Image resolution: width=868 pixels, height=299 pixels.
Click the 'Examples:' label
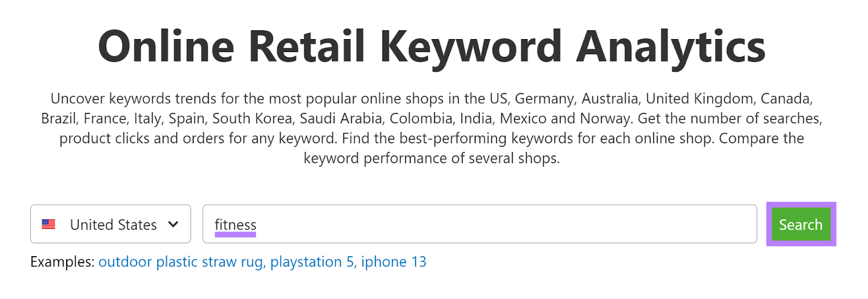[x=63, y=262]
